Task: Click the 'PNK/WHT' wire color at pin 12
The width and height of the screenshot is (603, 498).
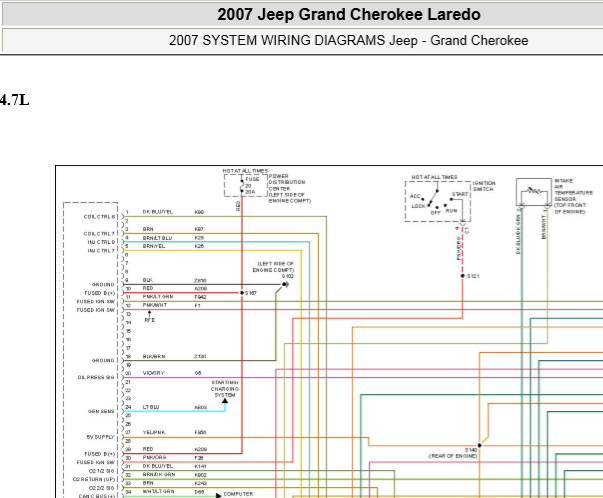Action: [x=155, y=305]
